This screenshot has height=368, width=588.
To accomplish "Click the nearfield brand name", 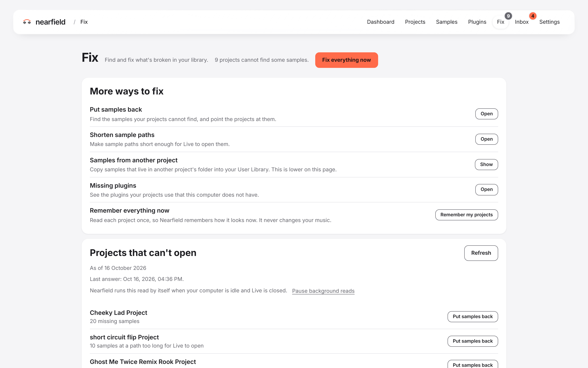I will coord(50,22).
